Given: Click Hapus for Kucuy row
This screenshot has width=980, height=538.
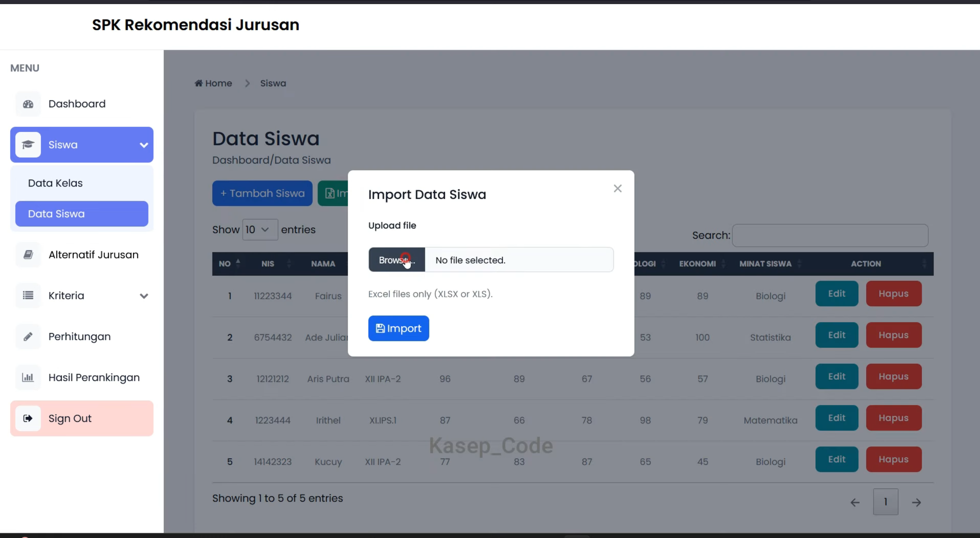Looking at the screenshot, I should coord(893,459).
